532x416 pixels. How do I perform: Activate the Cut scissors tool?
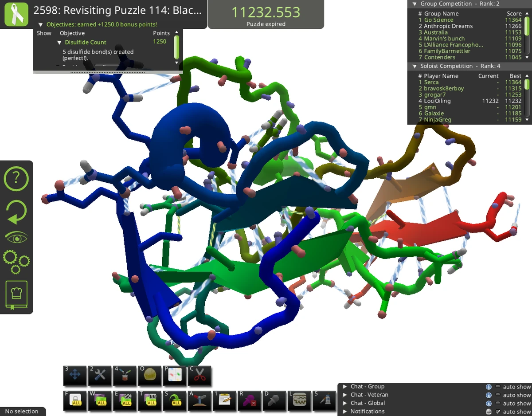click(x=199, y=376)
